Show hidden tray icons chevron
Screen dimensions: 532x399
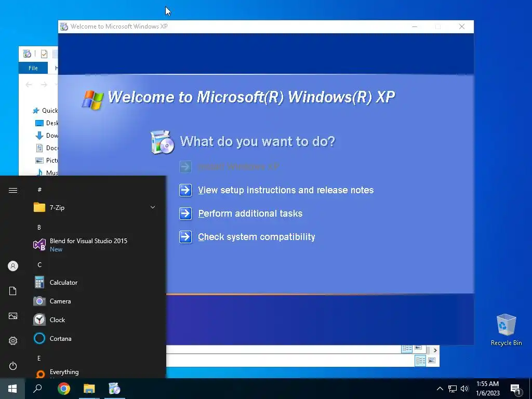(x=440, y=389)
